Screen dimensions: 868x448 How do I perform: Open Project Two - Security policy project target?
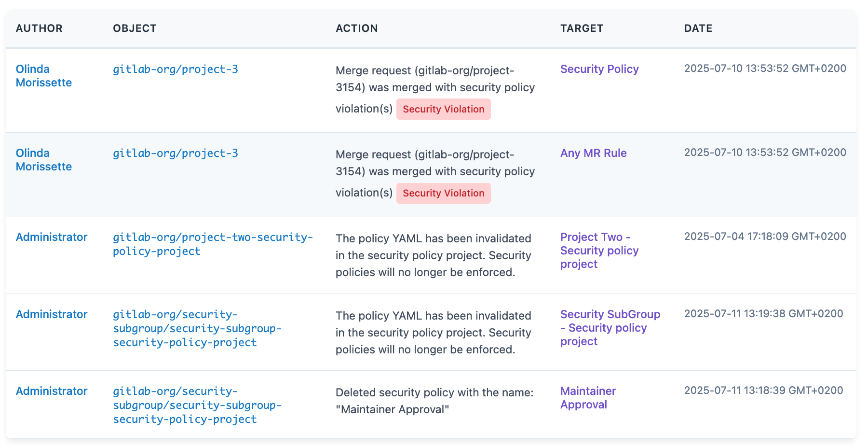[x=599, y=251]
